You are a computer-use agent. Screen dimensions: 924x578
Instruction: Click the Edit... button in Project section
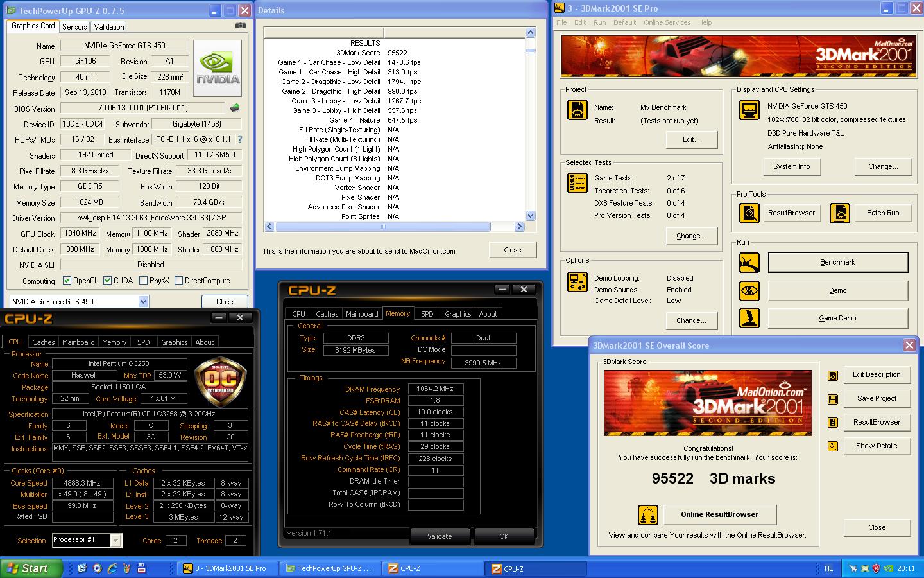pyautogui.click(x=691, y=140)
